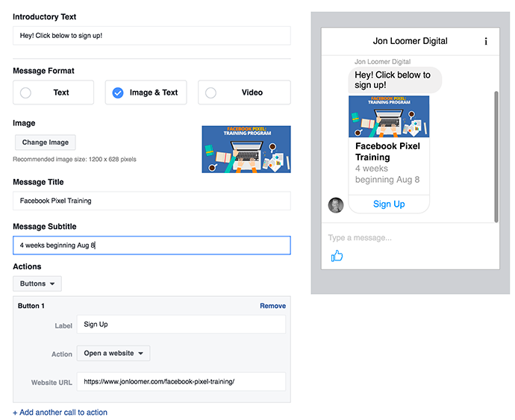Click the Message Subtitle input field
This screenshot has height=420, width=515.
[x=152, y=245]
